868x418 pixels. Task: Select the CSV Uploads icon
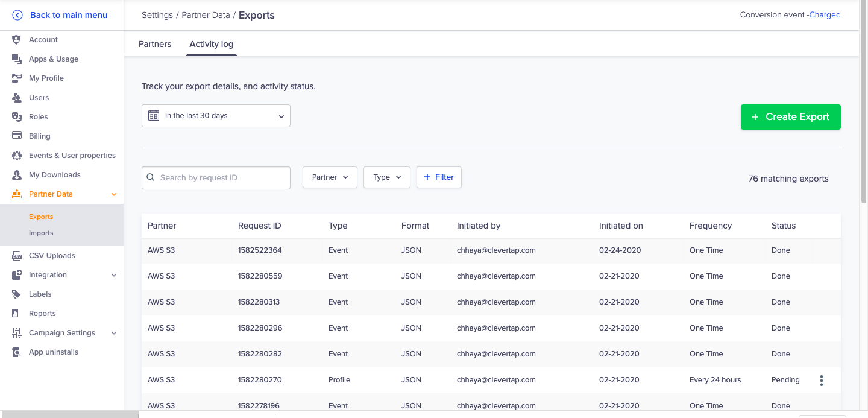point(16,255)
